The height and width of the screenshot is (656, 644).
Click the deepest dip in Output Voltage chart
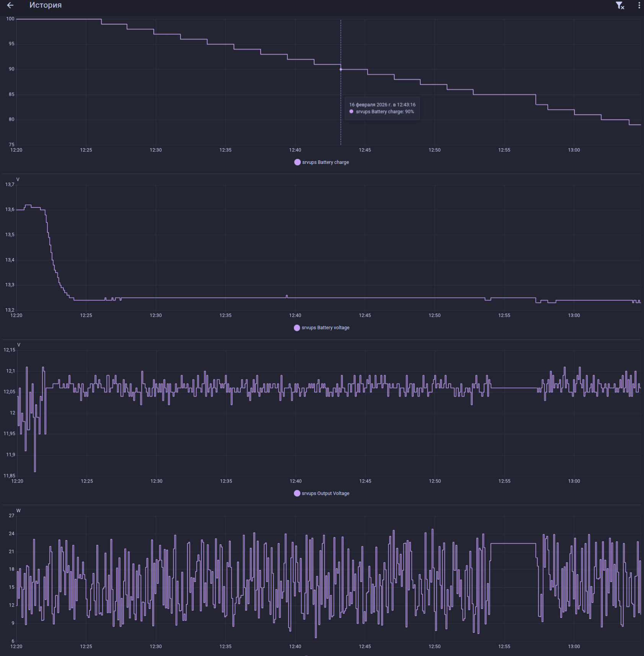[x=35, y=471]
